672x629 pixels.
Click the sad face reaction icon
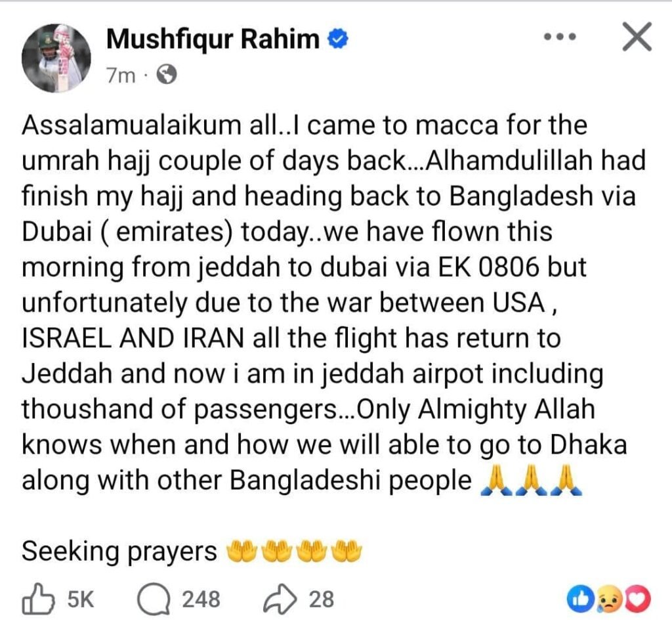[609, 599]
